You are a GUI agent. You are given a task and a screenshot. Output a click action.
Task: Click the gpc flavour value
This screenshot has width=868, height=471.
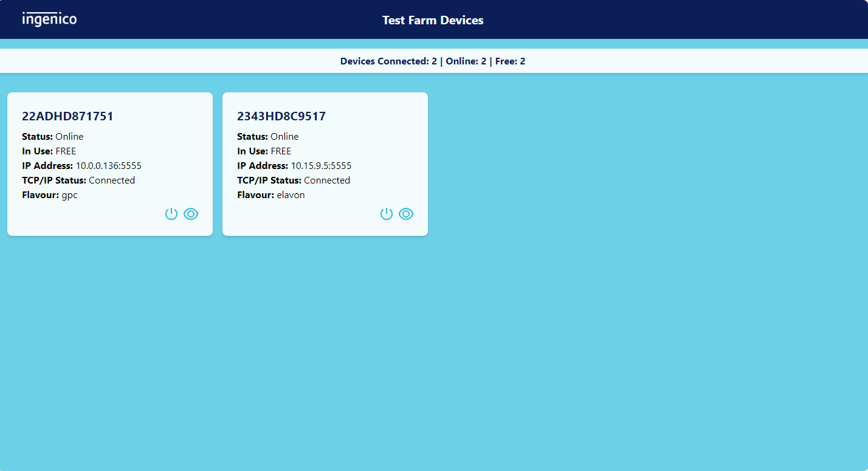pyautogui.click(x=69, y=195)
